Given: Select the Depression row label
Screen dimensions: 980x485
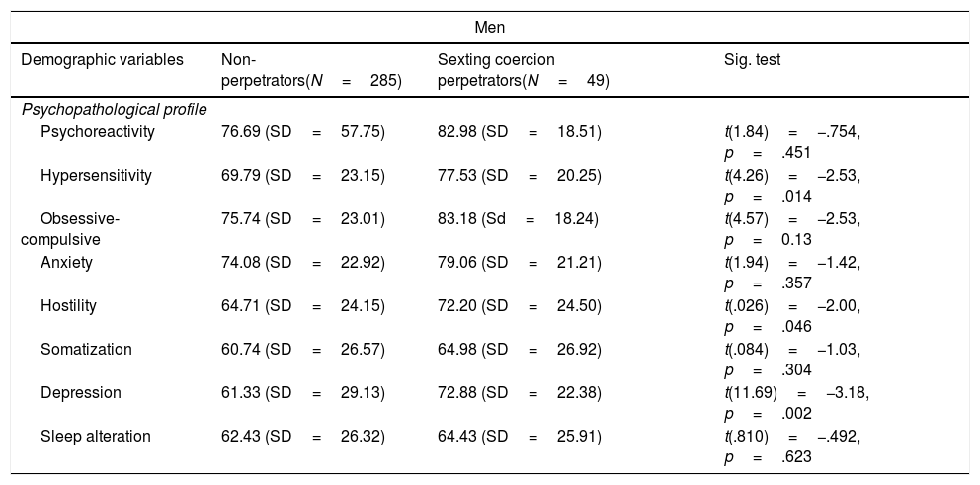Looking at the screenshot, I should tap(81, 393).
